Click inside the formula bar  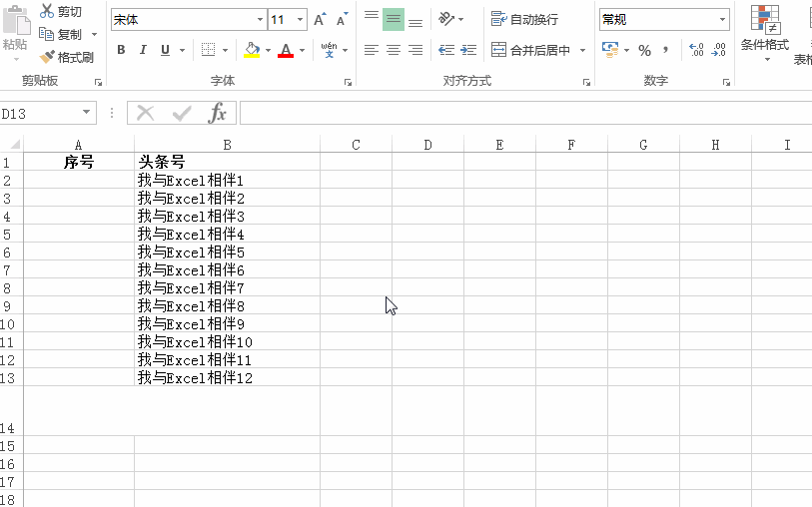click(x=525, y=113)
